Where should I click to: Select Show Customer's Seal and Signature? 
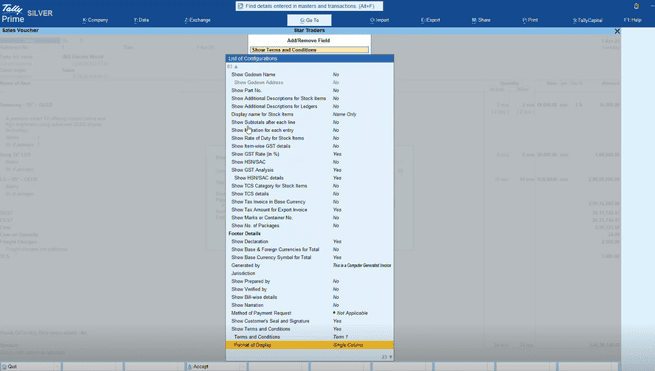(x=310, y=320)
